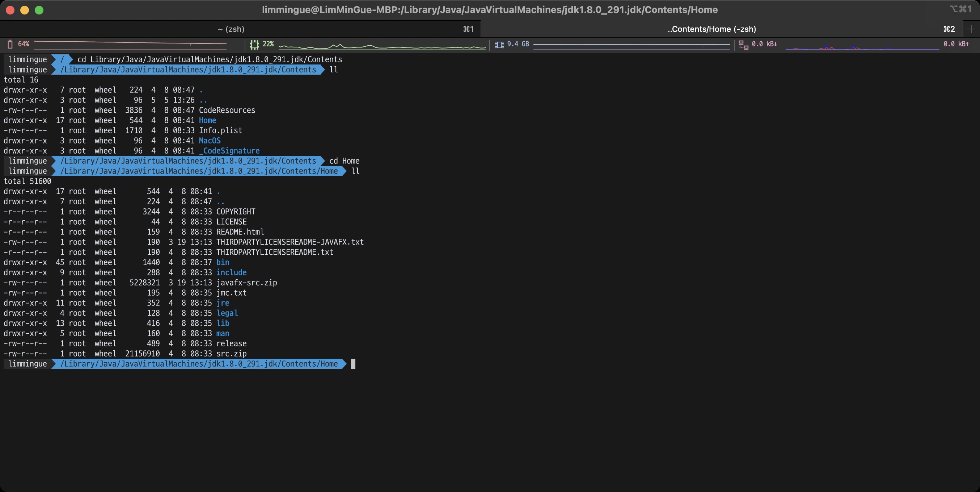980x492 pixels.
Task: Click the window title path text
Action: tap(490, 10)
